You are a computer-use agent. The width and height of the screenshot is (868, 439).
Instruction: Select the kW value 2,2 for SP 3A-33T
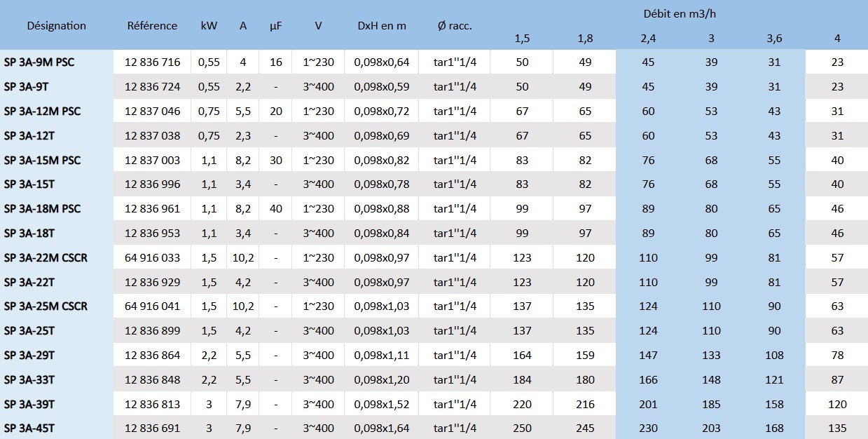pos(208,379)
